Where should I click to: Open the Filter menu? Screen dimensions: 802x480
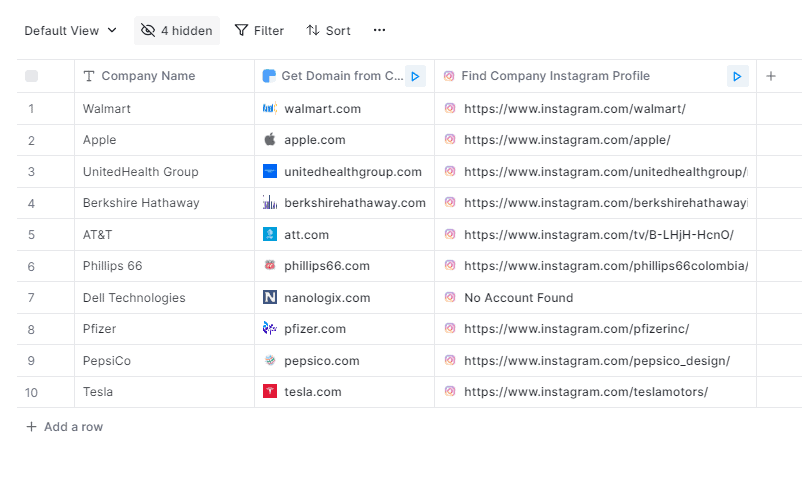click(259, 31)
